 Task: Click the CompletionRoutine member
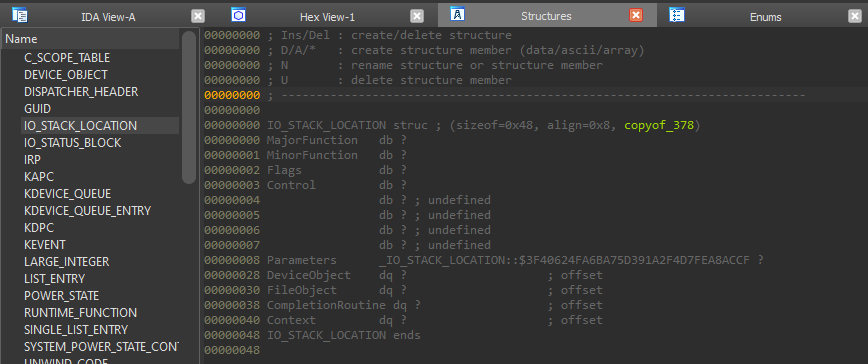[x=326, y=305]
